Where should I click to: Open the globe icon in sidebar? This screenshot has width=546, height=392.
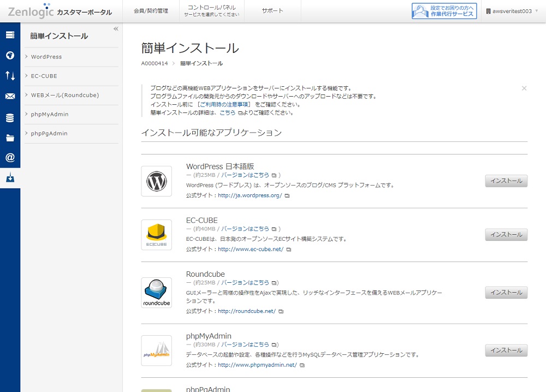pyautogui.click(x=10, y=55)
